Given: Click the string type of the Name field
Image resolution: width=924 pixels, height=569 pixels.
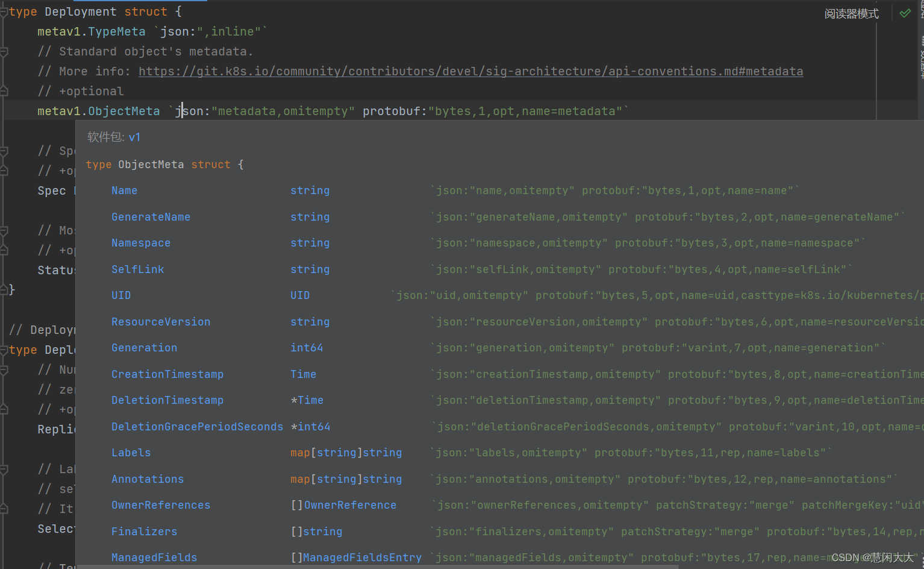Looking at the screenshot, I should pos(310,190).
